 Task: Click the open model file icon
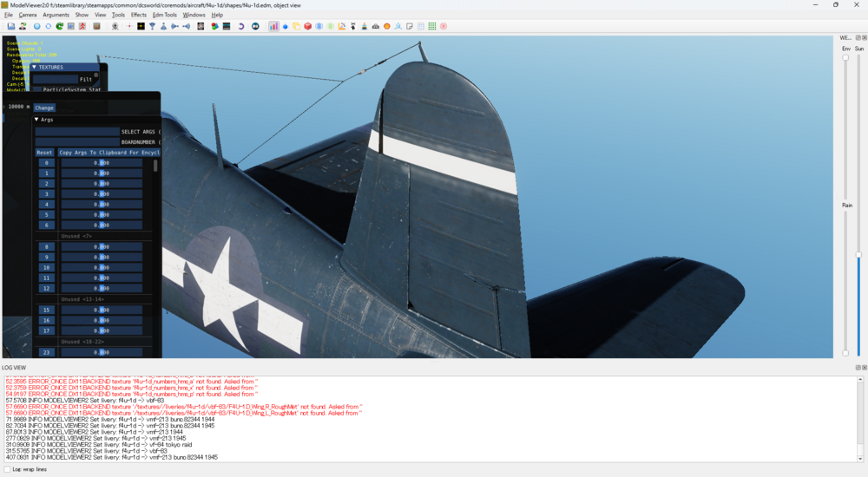click(11, 26)
